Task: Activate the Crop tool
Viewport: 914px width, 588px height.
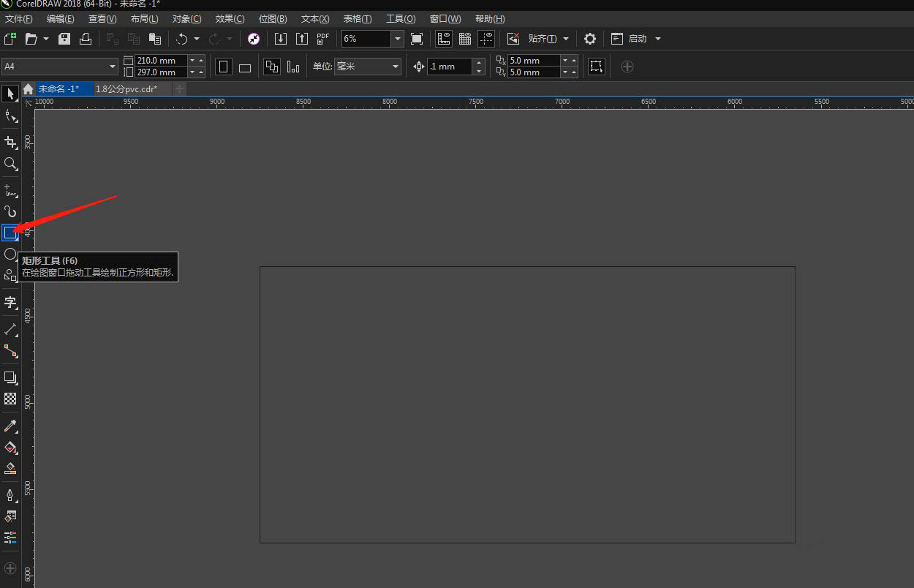Action: (x=10, y=142)
